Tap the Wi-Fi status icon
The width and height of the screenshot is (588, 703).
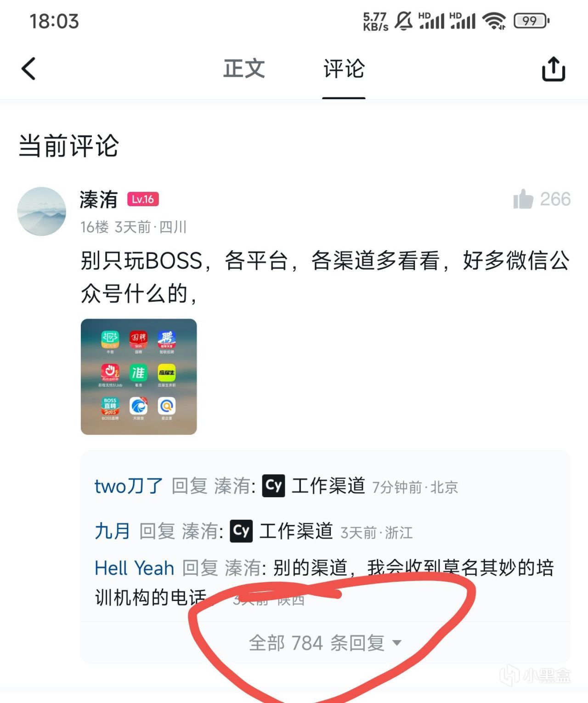click(494, 21)
